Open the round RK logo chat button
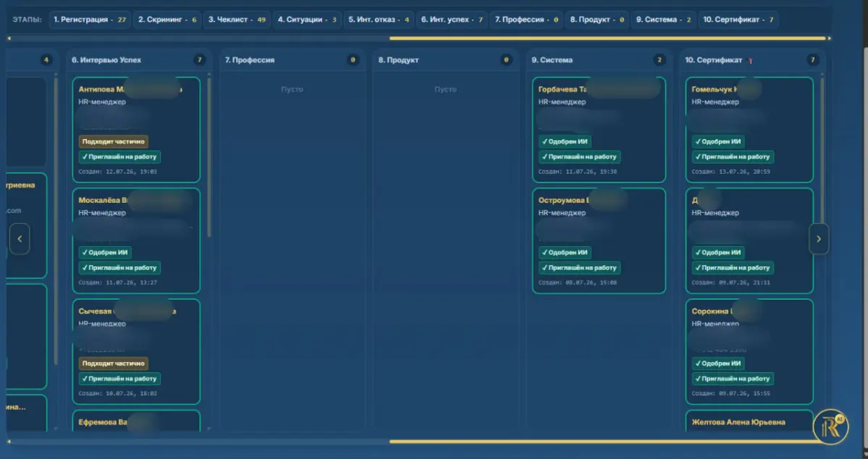This screenshot has height=459, width=868. point(830,427)
